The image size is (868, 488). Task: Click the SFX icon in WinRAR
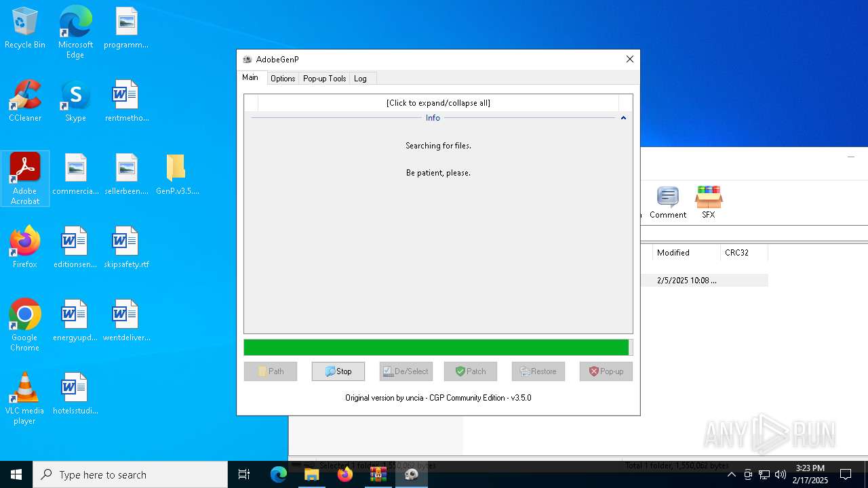click(709, 203)
